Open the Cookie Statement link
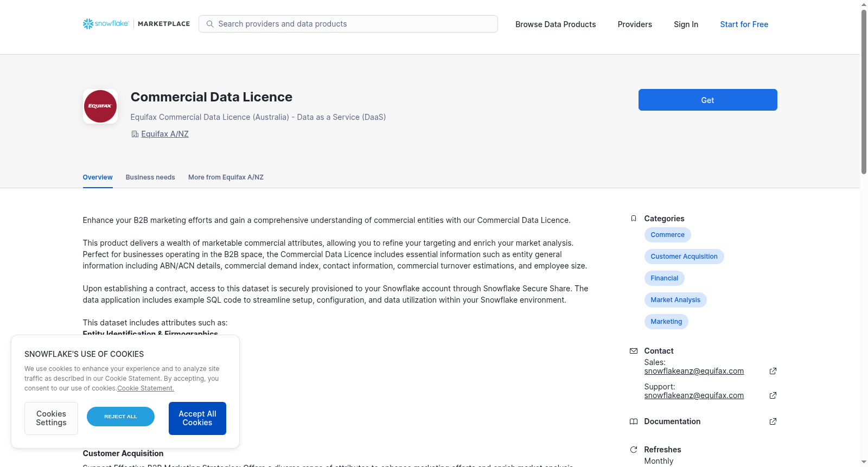 [145, 388]
